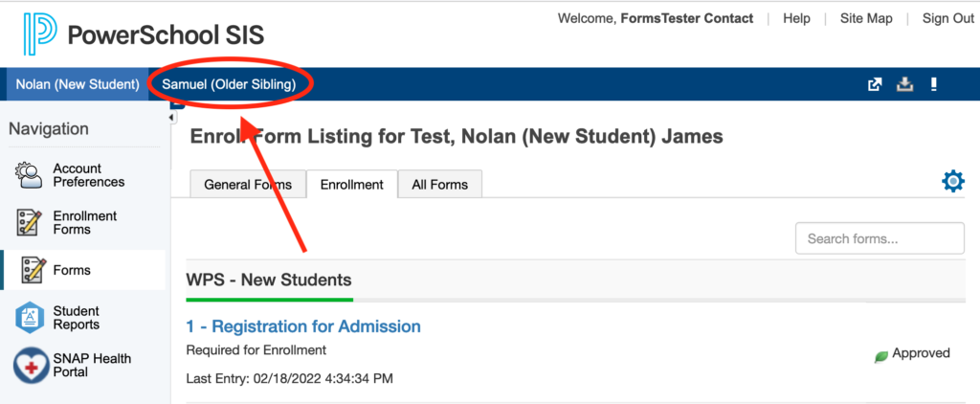Click the Help link

tap(796, 19)
